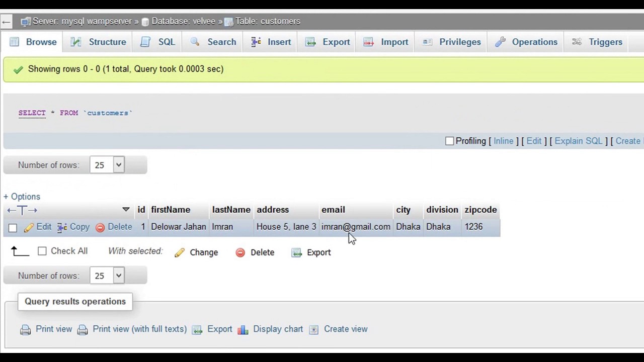Sort by the division column header
The width and height of the screenshot is (644, 362).
pyautogui.click(x=442, y=210)
